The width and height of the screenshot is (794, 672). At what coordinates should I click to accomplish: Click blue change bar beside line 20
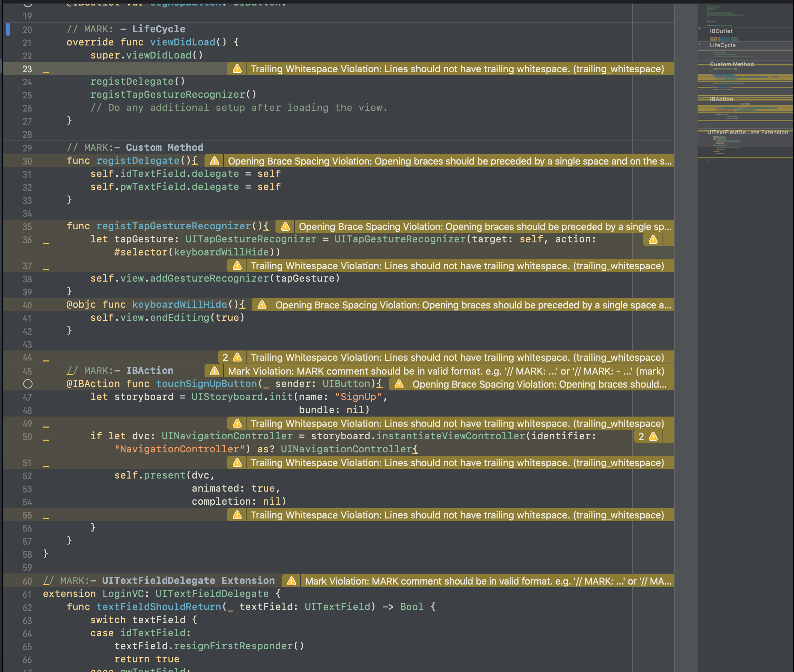coord(8,29)
